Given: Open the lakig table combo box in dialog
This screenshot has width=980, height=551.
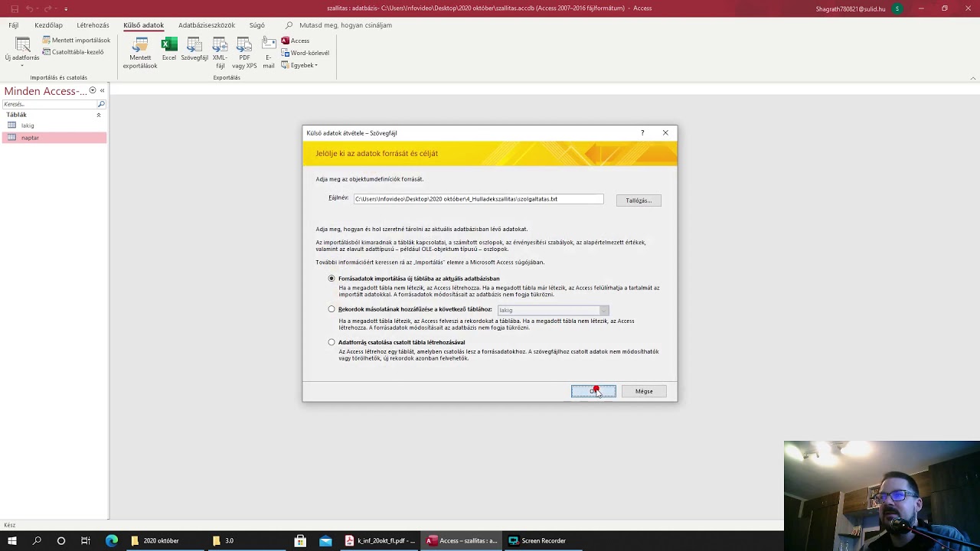Looking at the screenshot, I should pyautogui.click(x=553, y=310).
